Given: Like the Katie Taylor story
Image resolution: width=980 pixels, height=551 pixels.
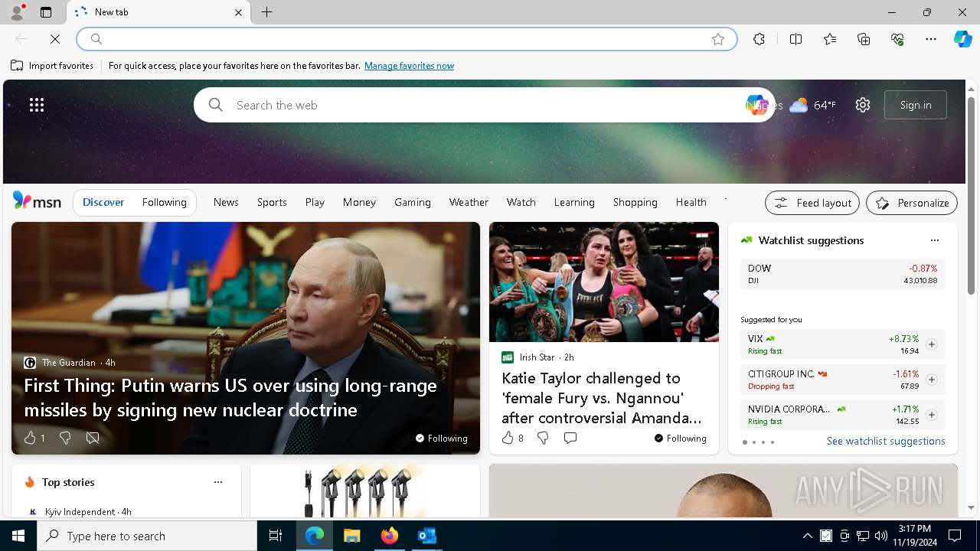Looking at the screenshot, I should point(512,438).
